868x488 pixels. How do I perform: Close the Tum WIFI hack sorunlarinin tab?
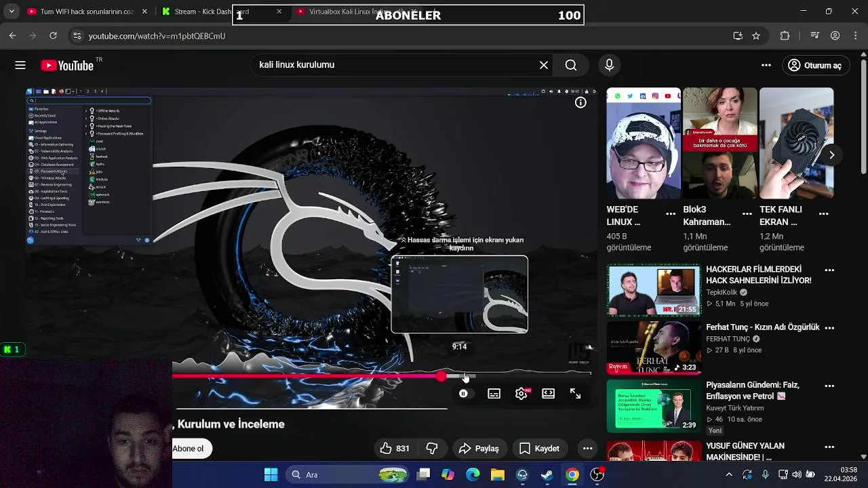[144, 12]
